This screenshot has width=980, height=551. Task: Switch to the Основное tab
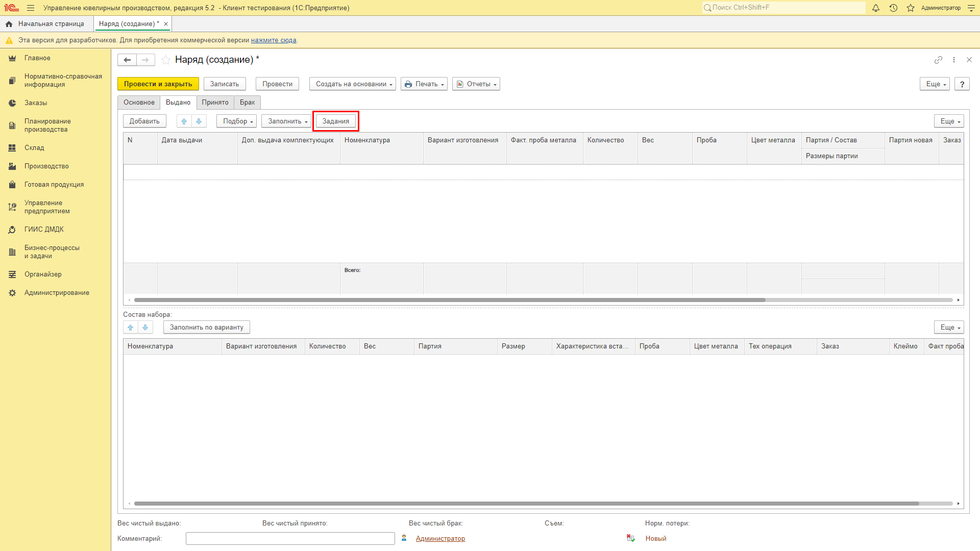tap(139, 103)
